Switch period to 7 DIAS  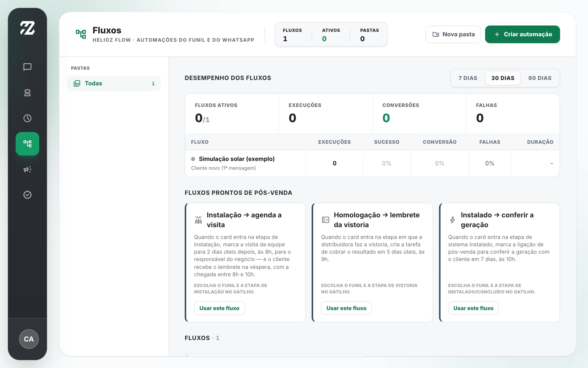pos(468,78)
